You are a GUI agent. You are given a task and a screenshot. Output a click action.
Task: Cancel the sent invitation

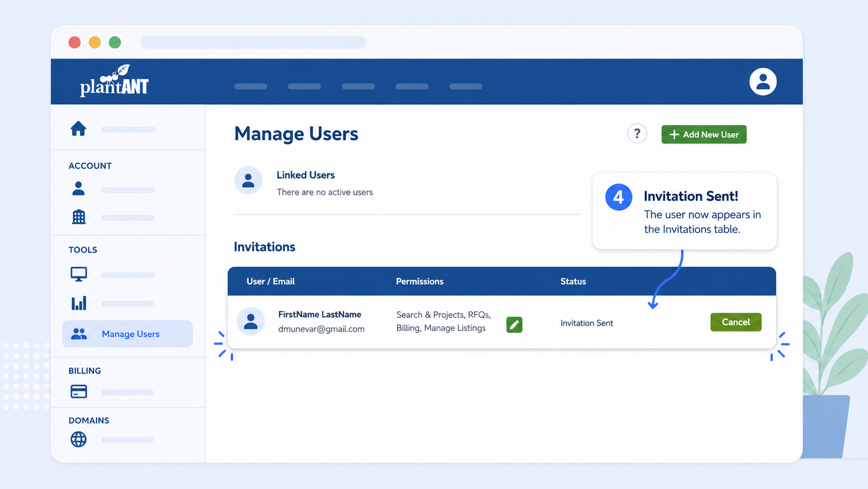[x=736, y=322]
